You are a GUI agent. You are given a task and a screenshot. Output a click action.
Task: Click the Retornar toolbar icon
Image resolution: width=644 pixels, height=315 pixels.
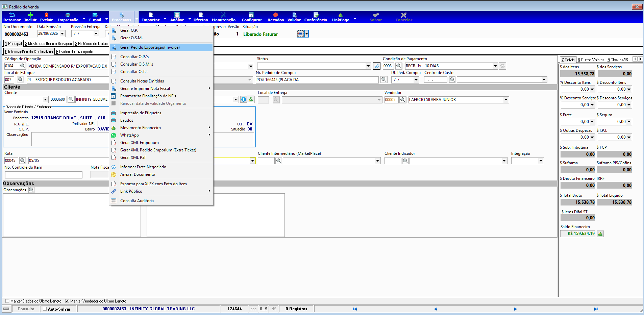coord(12,15)
